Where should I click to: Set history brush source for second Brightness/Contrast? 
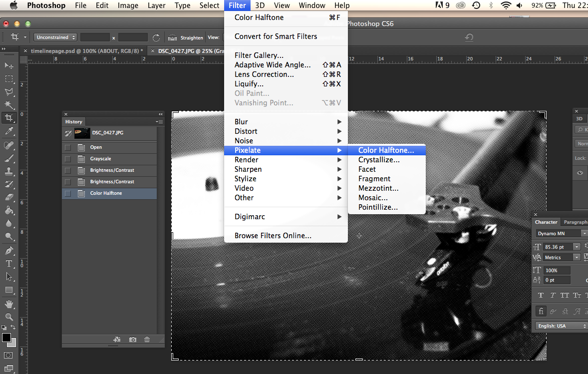click(67, 182)
